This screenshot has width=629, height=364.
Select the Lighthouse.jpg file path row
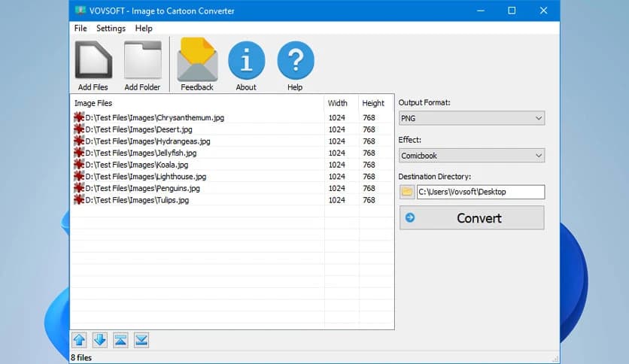click(x=146, y=177)
